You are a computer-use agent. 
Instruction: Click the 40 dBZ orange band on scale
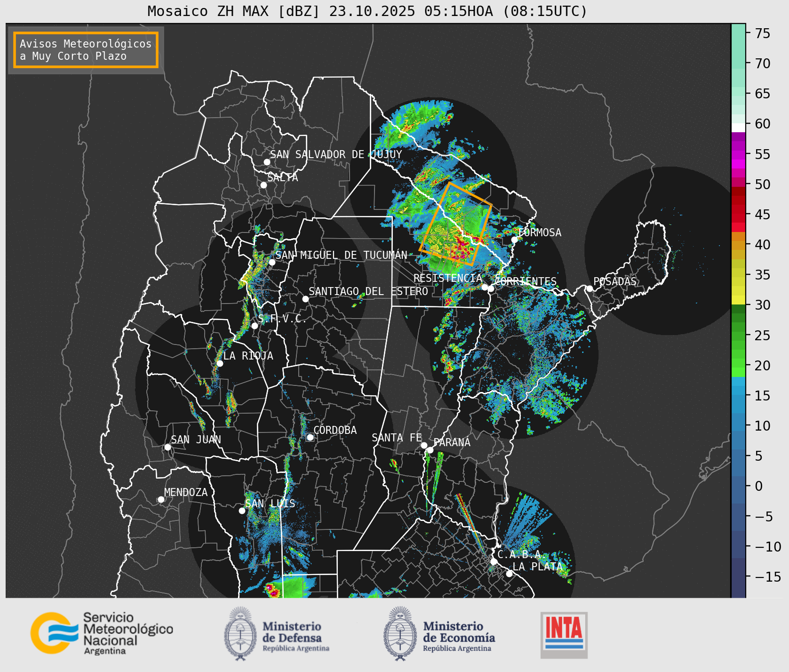coord(738,245)
